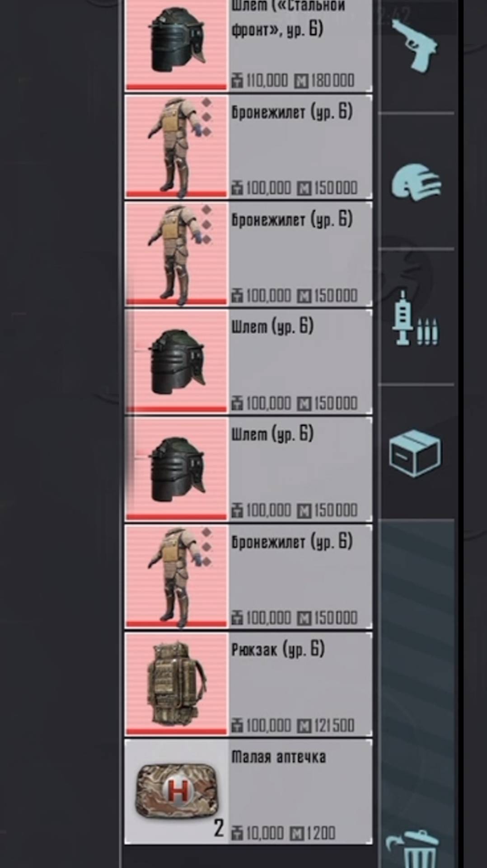Select the first Бронежилет (ур. 6) entry
487x868 pixels.
tap(248, 146)
